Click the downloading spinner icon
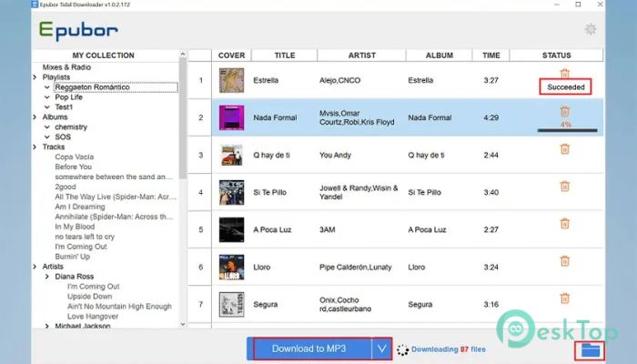 click(x=402, y=349)
